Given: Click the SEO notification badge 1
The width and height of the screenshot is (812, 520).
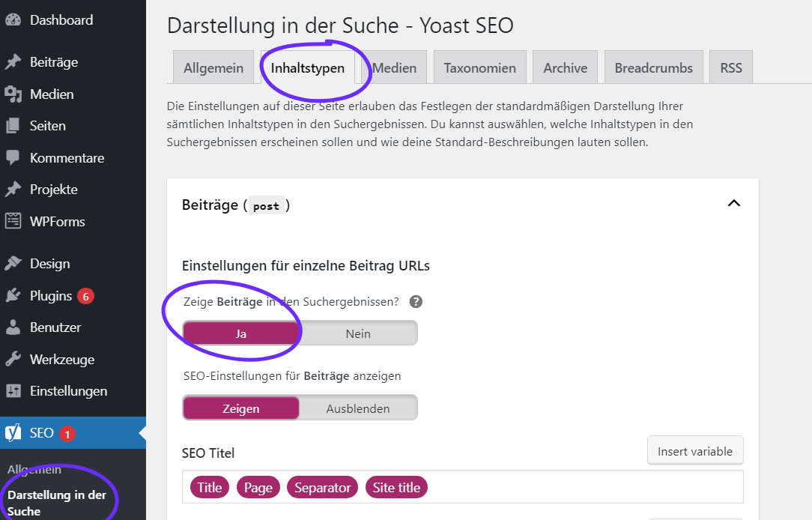Looking at the screenshot, I should pyautogui.click(x=67, y=434).
